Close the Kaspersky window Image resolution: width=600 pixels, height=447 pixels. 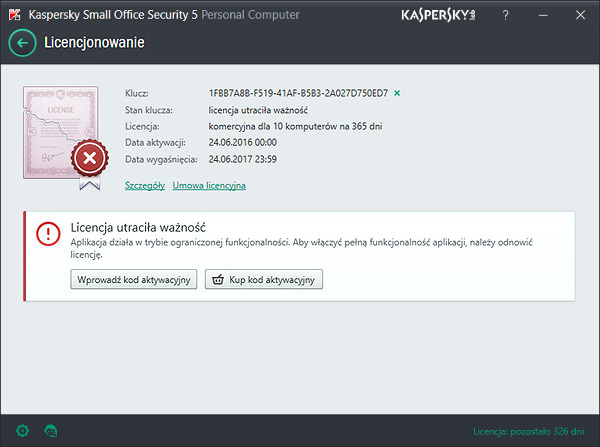click(x=580, y=15)
